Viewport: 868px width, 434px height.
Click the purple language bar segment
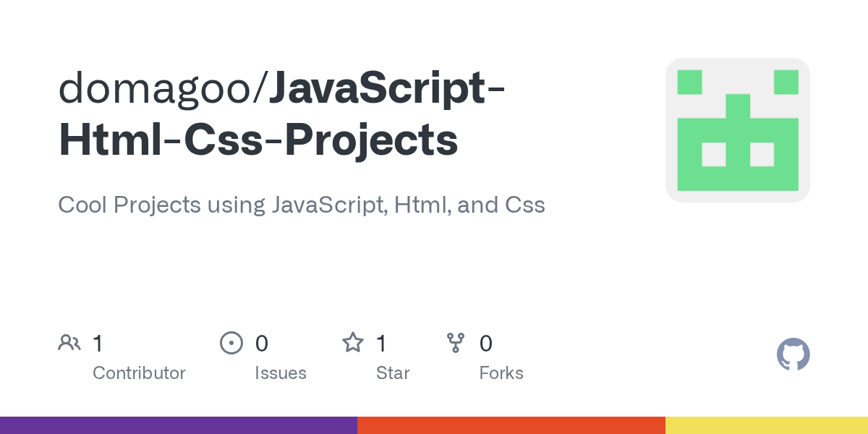pos(178,425)
